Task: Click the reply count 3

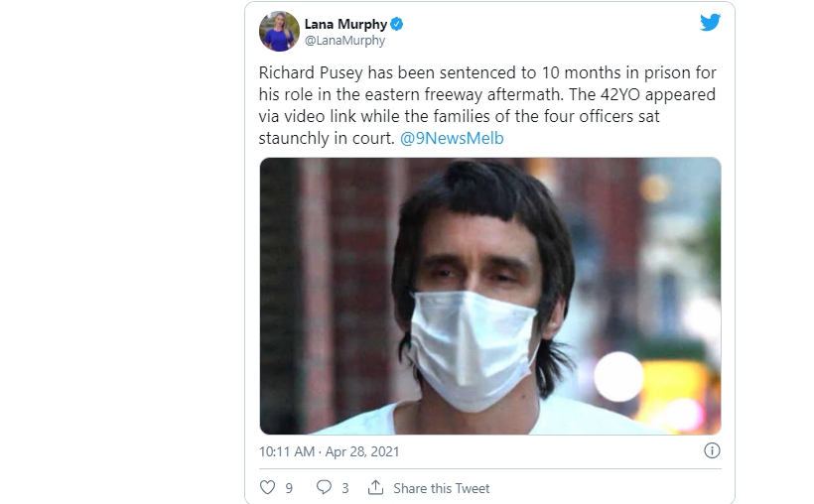Action: pos(345,488)
